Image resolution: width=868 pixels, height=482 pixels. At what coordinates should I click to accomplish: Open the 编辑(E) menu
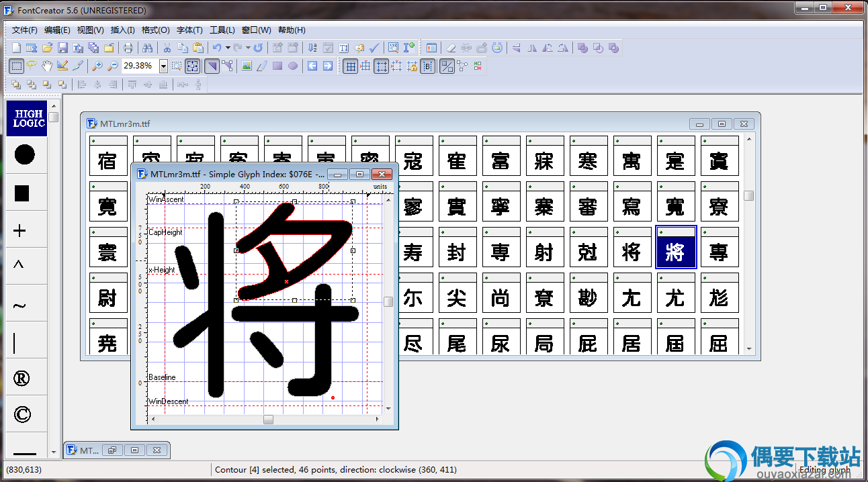pos(57,30)
